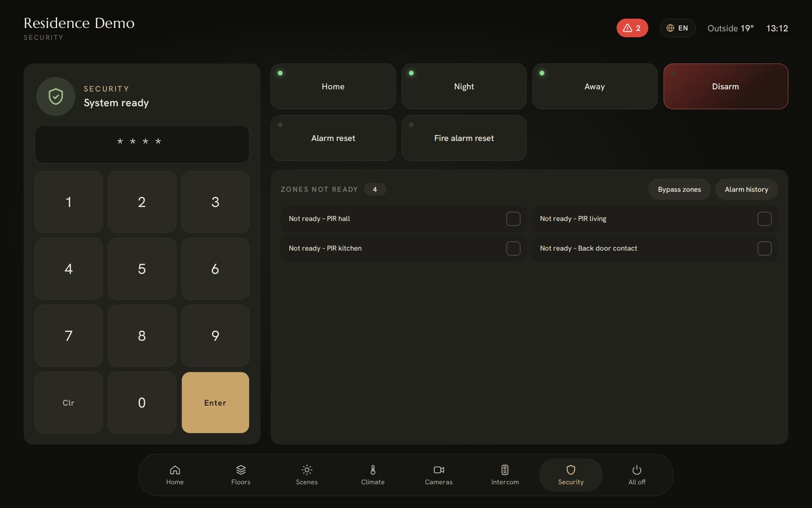The height and width of the screenshot is (508, 812).
Task: Check the Back door contact checkbox
Action: (764, 248)
